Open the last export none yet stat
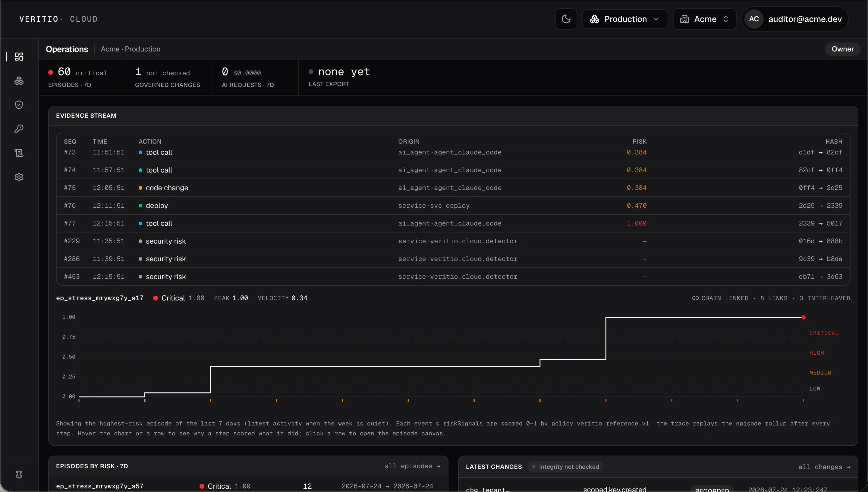868x492 pixels. click(x=339, y=77)
